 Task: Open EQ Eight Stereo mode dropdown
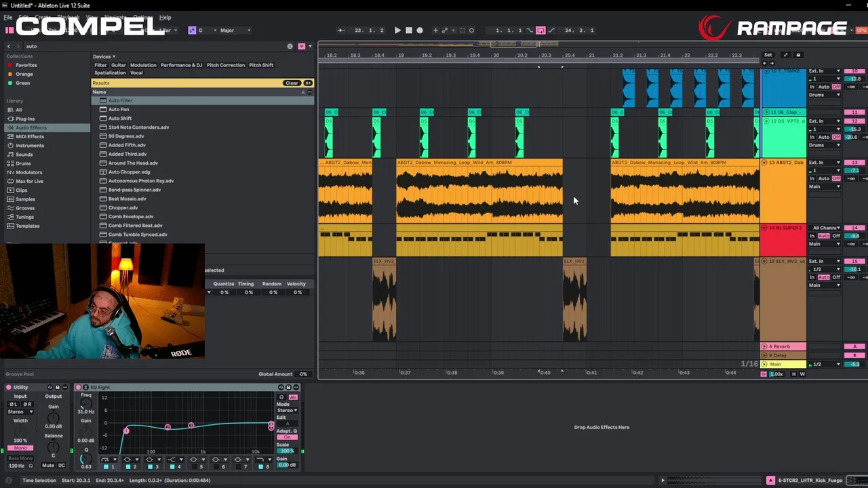coord(287,410)
